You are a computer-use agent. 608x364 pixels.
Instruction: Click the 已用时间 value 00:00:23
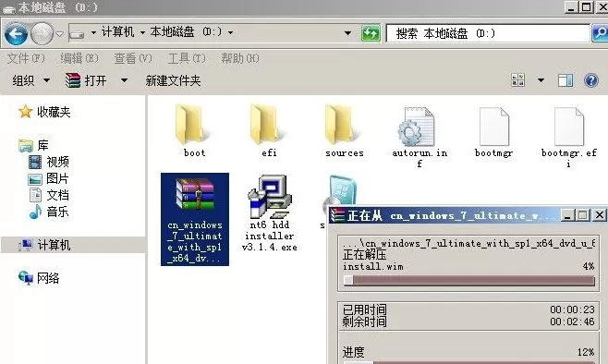572,309
